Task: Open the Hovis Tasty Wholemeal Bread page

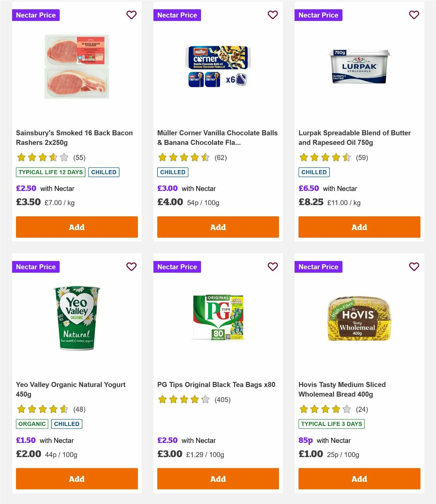Action: point(342,389)
